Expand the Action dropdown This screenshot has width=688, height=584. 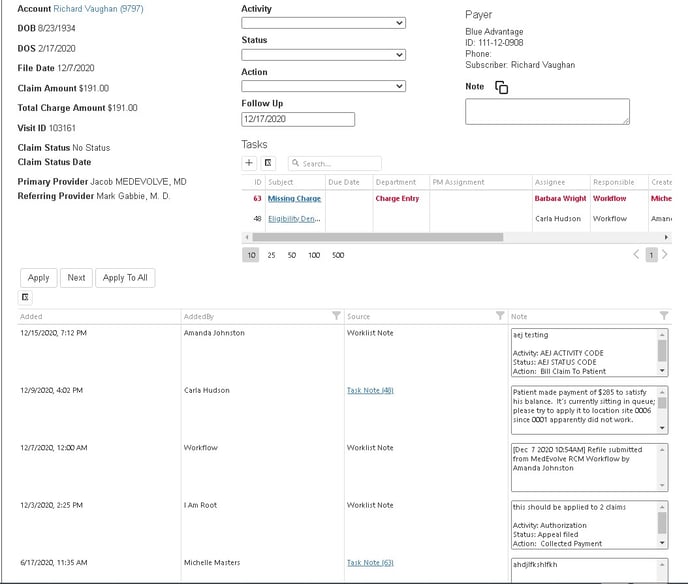tap(323, 87)
